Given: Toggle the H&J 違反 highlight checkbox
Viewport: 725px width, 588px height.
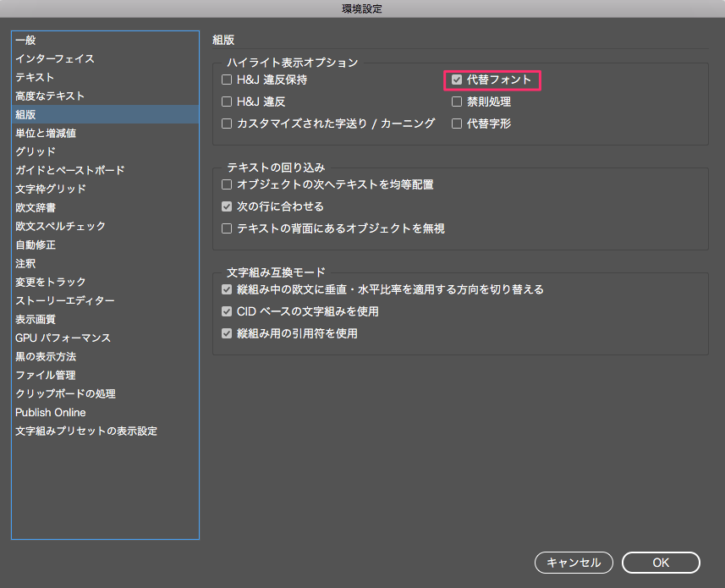Looking at the screenshot, I should click(227, 102).
